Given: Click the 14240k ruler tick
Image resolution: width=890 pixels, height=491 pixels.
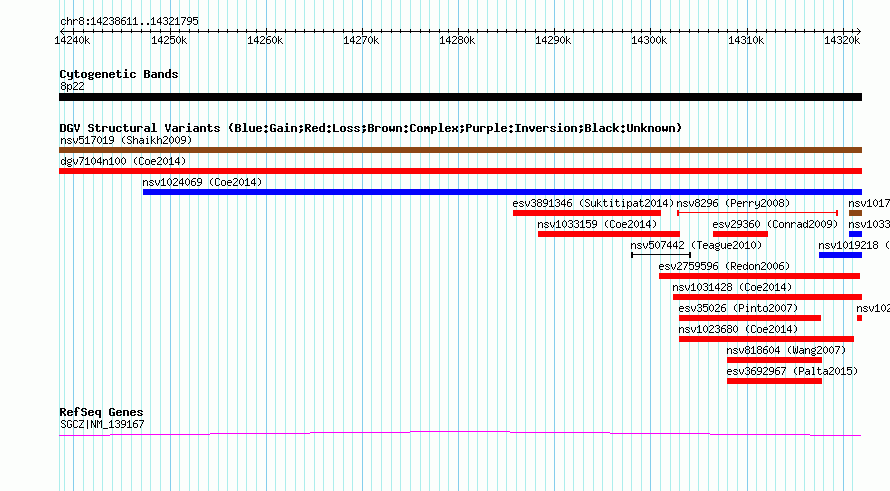Looking at the screenshot, I should [72, 40].
